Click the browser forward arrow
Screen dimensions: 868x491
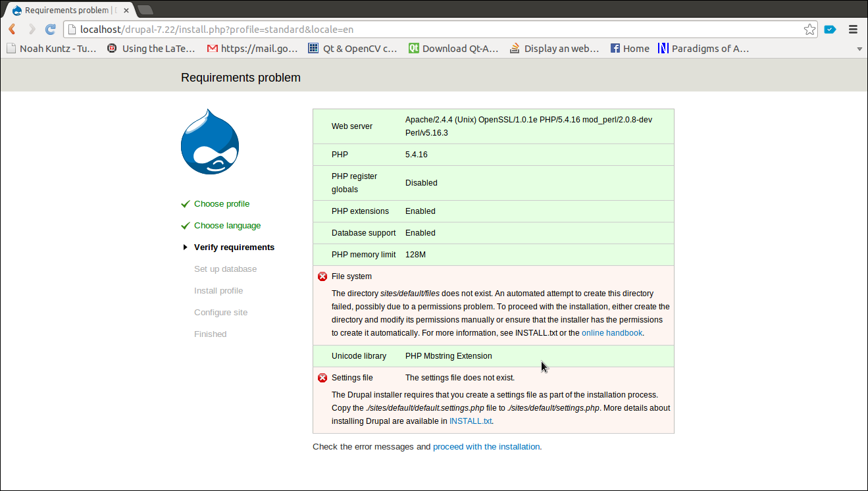click(31, 29)
